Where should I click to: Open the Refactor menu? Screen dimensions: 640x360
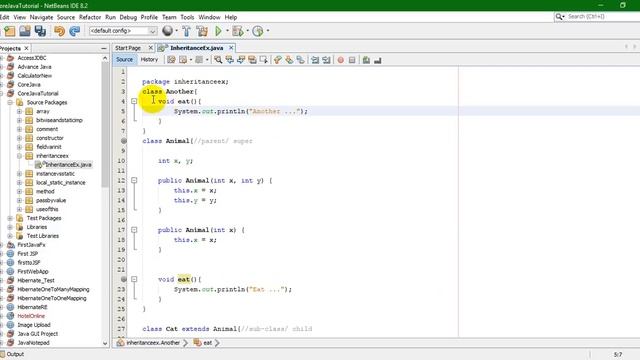click(x=90, y=17)
